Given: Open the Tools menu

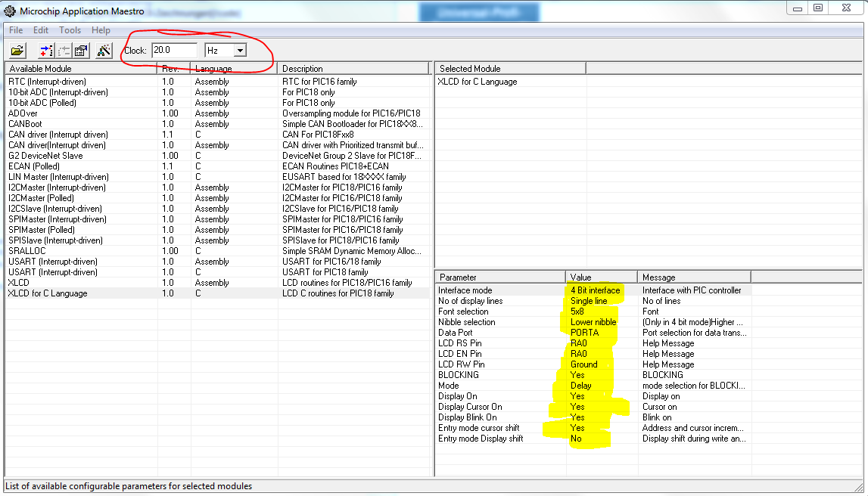Looking at the screenshot, I should tap(70, 29).
